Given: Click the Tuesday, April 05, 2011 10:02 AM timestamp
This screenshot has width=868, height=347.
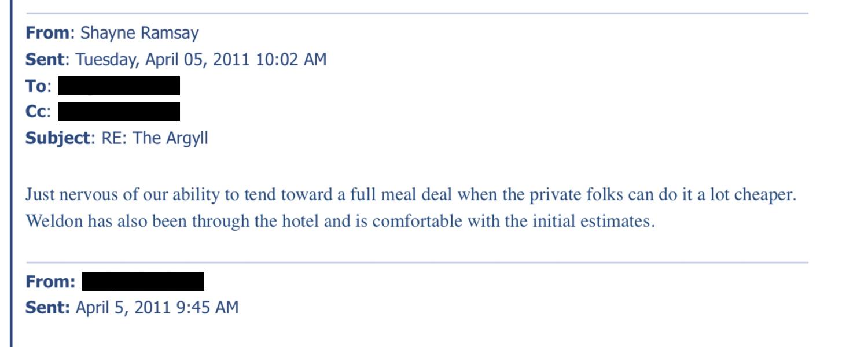Looking at the screenshot, I should (x=201, y=60).
